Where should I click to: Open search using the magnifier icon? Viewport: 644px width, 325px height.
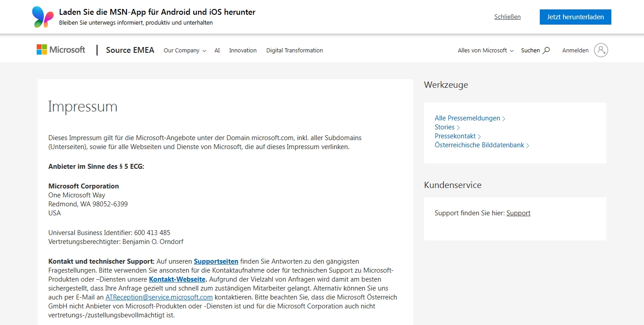(547, 50)
